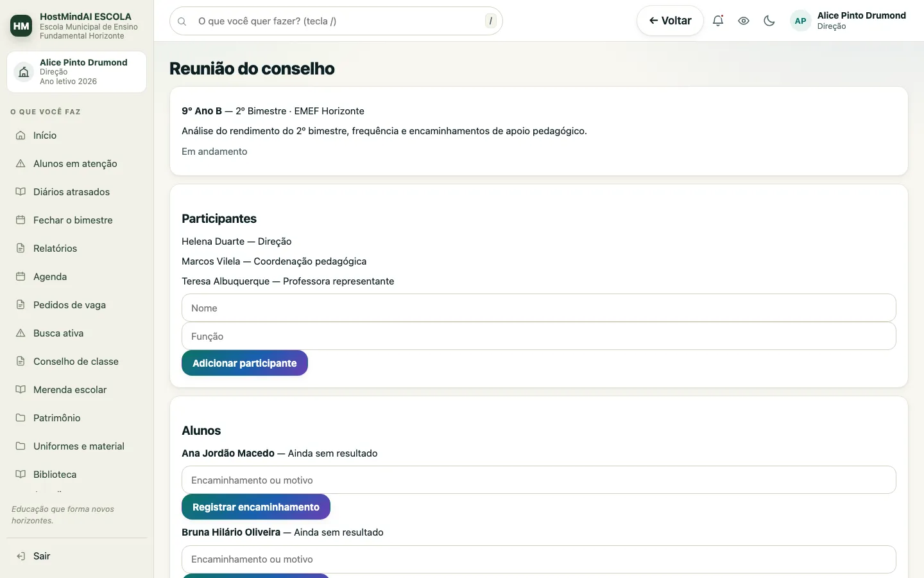
Task: Select participant Teresa Albuquerque — Professora representante
Action: [x=287, y=281]
